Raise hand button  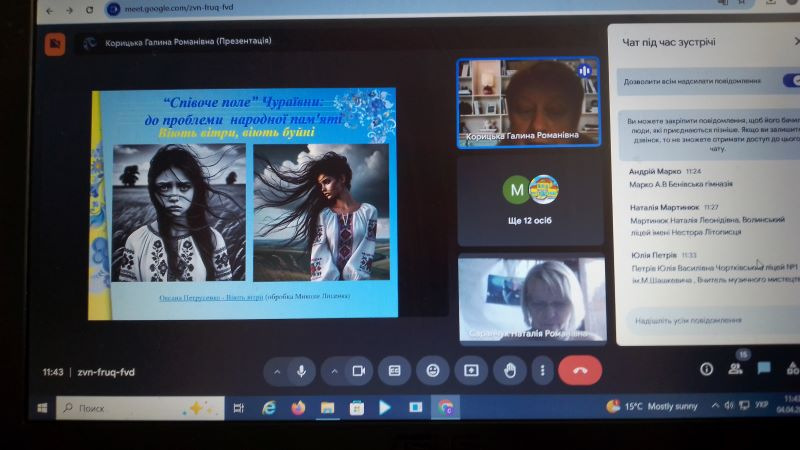pyautogui.click(x=510, y=371)
